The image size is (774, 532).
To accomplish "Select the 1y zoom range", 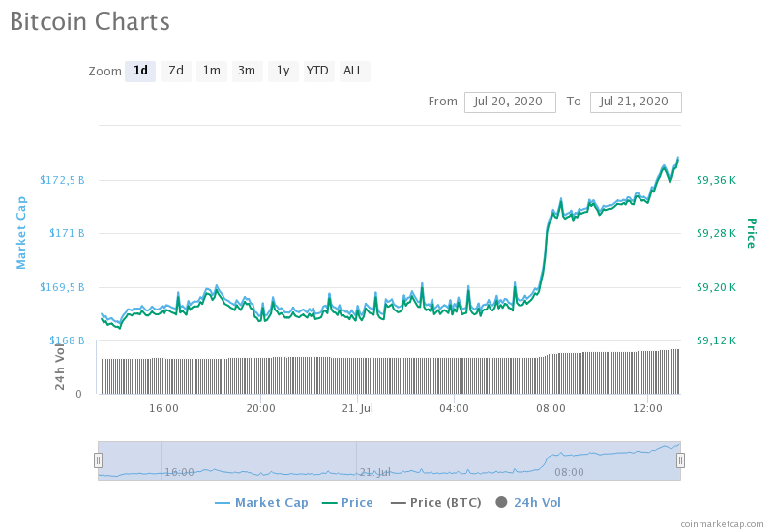I will pyautogui.click(x=283, y=71).
